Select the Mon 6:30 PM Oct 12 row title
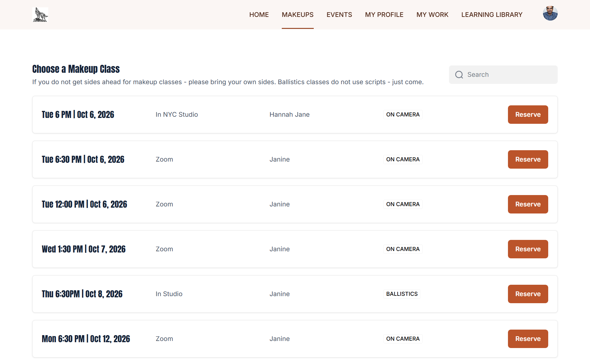The width and height of the screenshot is (590, 364). tap(86, 339)
